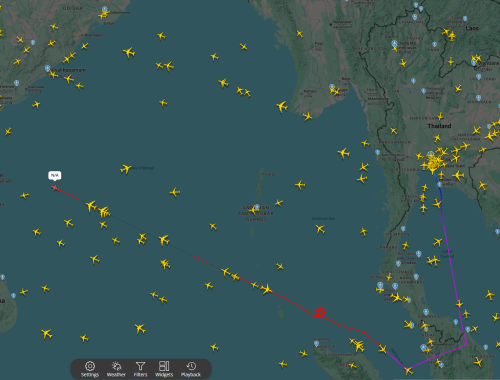Select the aircraft beside the Bay of Bengal label
This screenshot has height=380, width=500.
[126, 169]
